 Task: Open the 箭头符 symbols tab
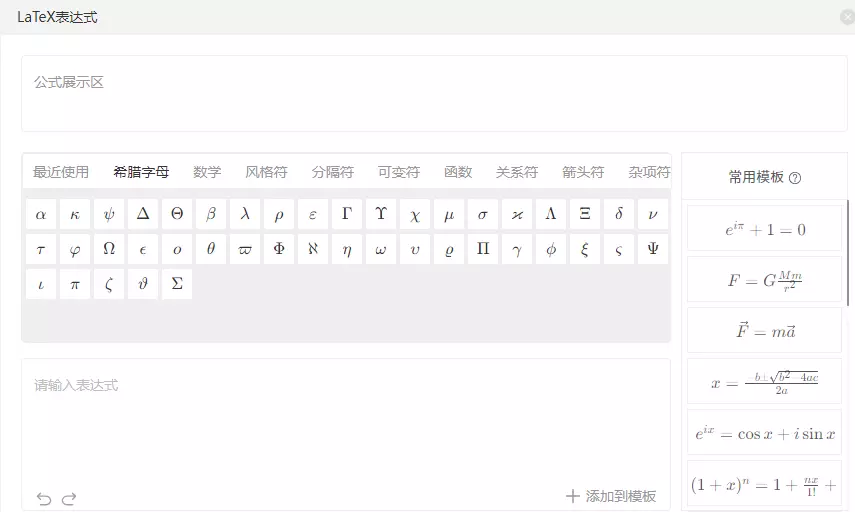coord(583,172)
